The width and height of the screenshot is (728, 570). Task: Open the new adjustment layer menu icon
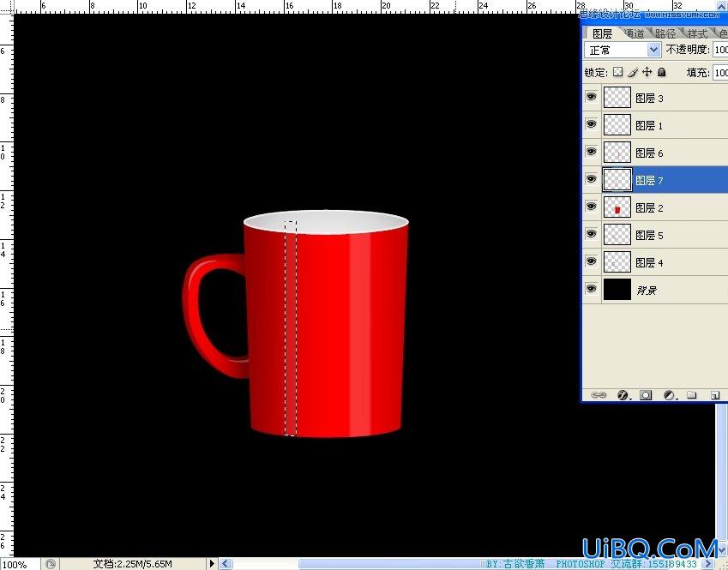coord(670,395)
